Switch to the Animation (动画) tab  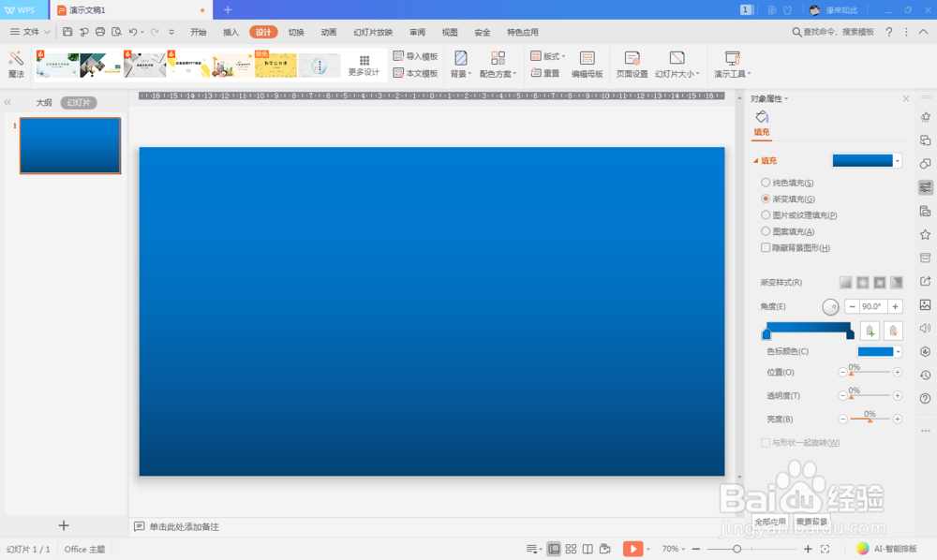329,32
